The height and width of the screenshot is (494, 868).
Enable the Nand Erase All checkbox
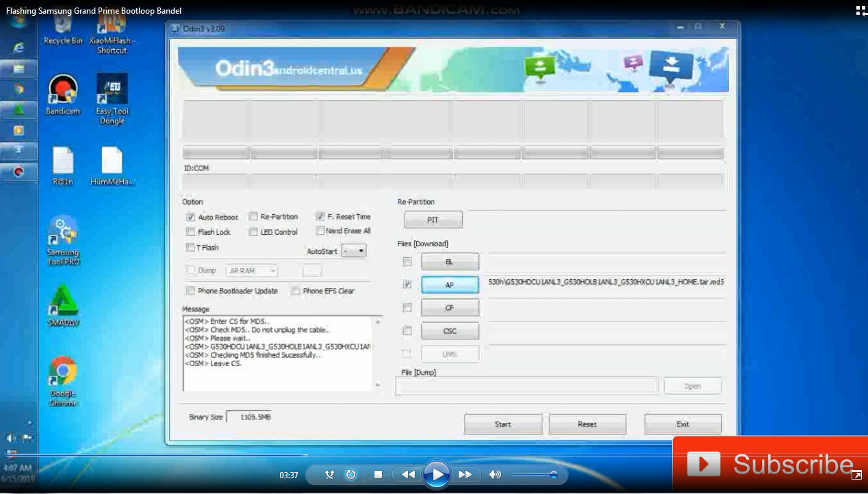320,231
